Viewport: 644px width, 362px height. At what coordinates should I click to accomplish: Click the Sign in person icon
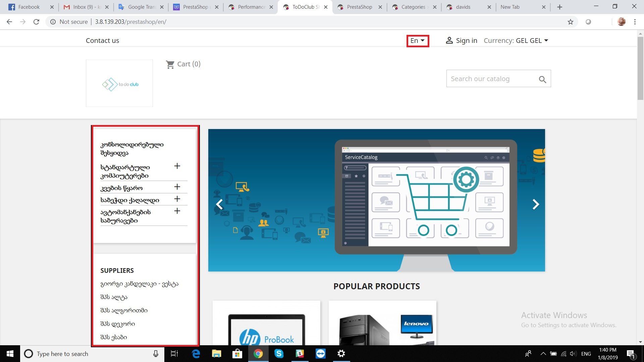449,41
